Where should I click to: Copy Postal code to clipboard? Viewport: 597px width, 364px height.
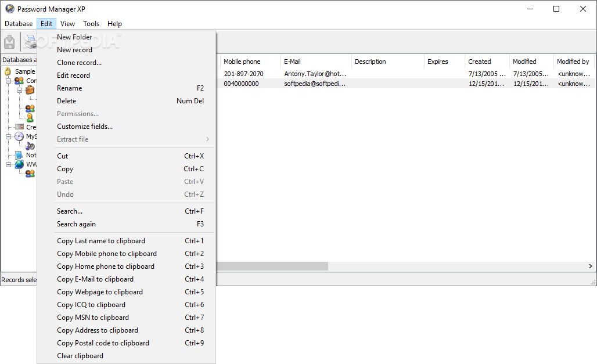[x=127, y=343]
